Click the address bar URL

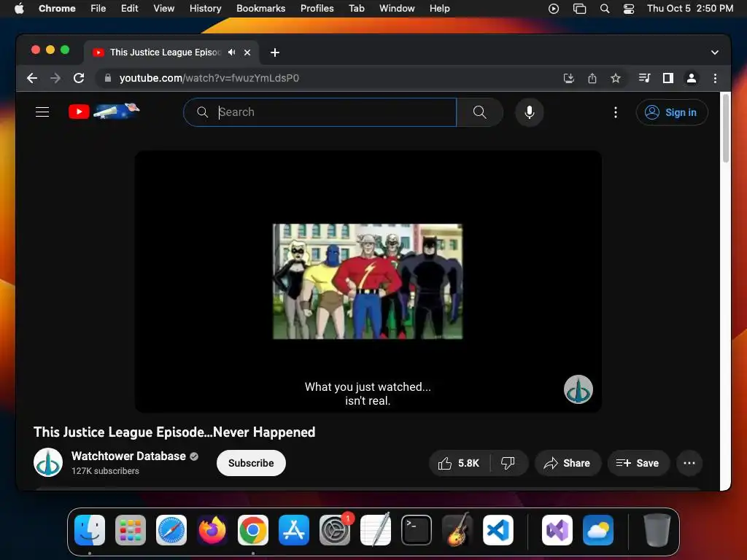click(x=209, y=78)
